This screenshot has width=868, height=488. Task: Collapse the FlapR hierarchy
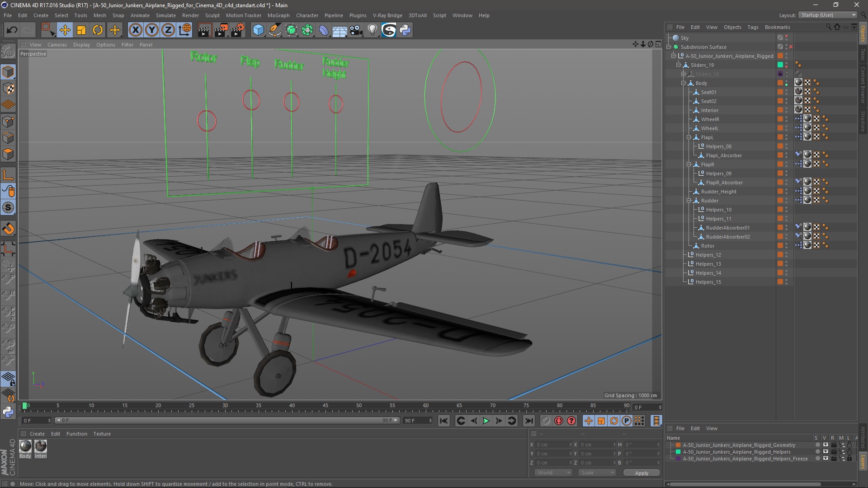pos(689,164)
